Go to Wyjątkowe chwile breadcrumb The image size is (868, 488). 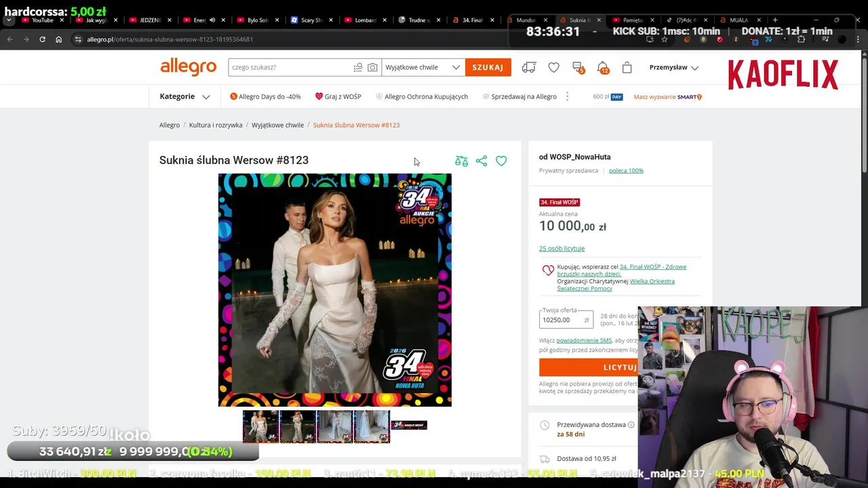click(x=277, y=125)
